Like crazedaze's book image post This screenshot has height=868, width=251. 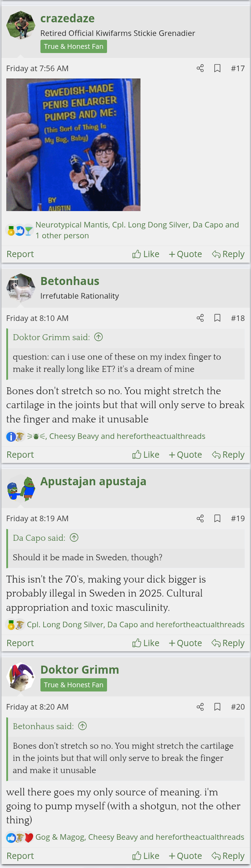pyautogui.click(x=146, y=254)
